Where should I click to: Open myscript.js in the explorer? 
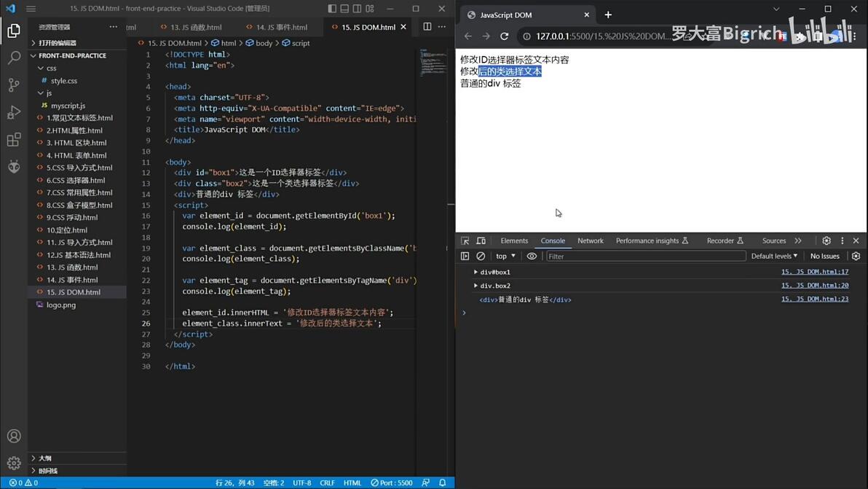point(68,106)
